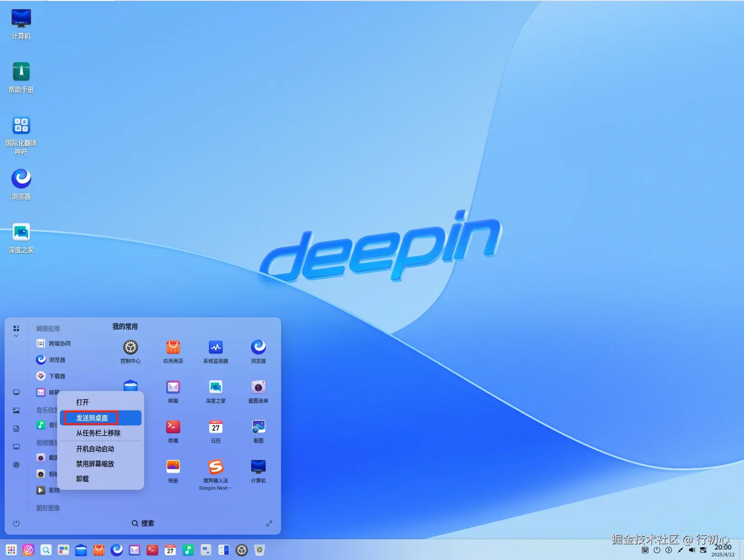Open onscreen keyboard tray icon
Screen dimensions: 744x560
coord(645,550)
